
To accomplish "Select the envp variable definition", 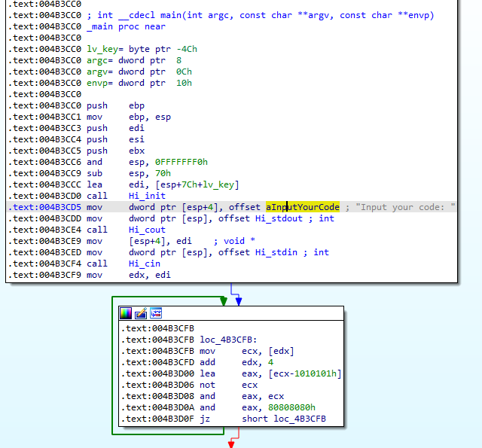I will point(139,83).
